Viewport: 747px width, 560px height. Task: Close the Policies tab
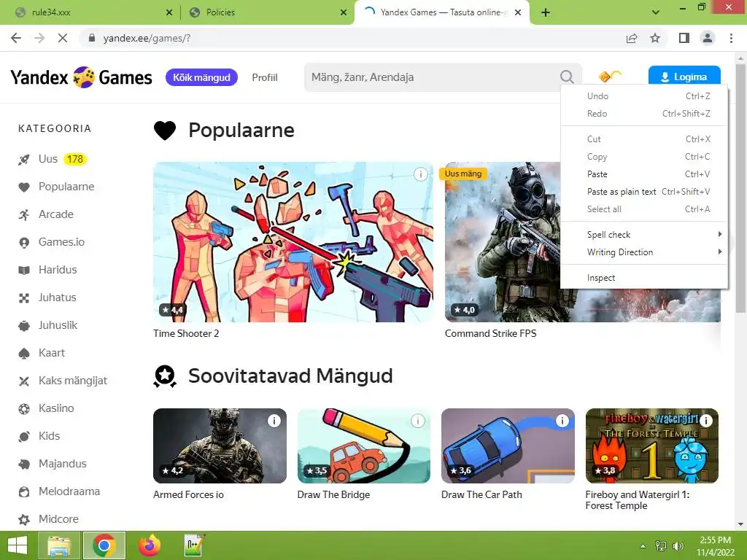pos(344,12)
